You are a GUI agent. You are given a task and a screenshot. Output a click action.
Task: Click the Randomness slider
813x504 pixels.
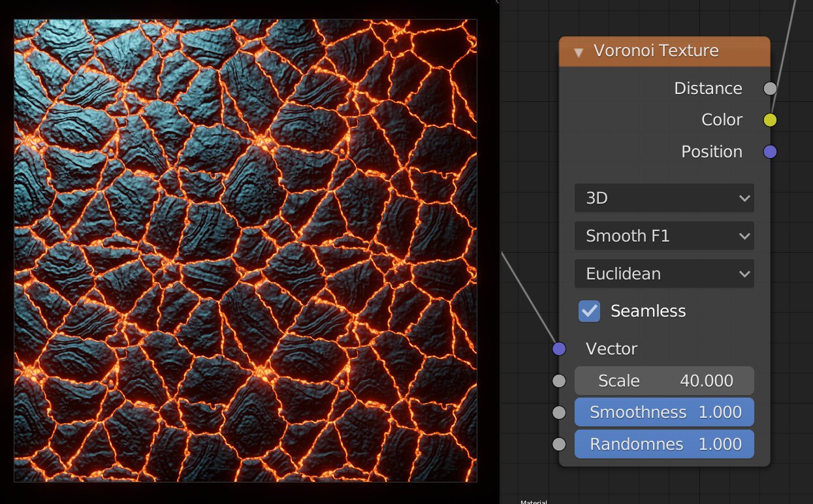pyautogui.click(x=664, y=444)
